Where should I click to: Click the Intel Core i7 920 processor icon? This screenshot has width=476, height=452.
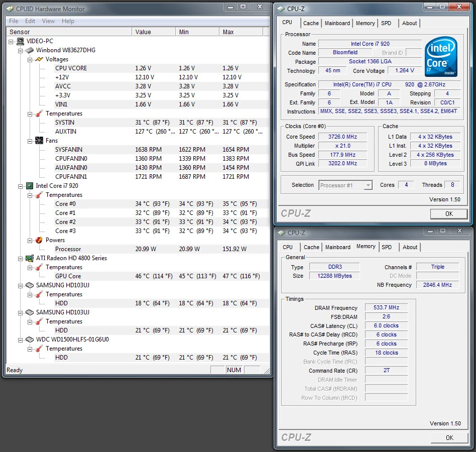[x=30, y=186]
